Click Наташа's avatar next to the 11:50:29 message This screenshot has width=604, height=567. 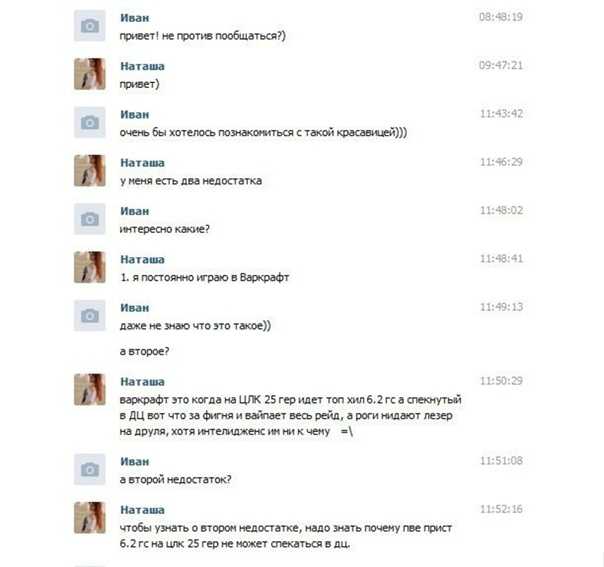pos(90,389)
